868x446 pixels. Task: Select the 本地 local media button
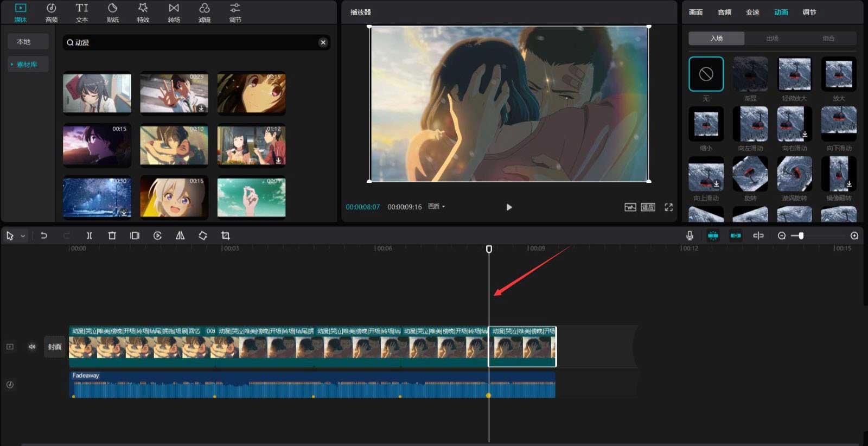point(28,42)
